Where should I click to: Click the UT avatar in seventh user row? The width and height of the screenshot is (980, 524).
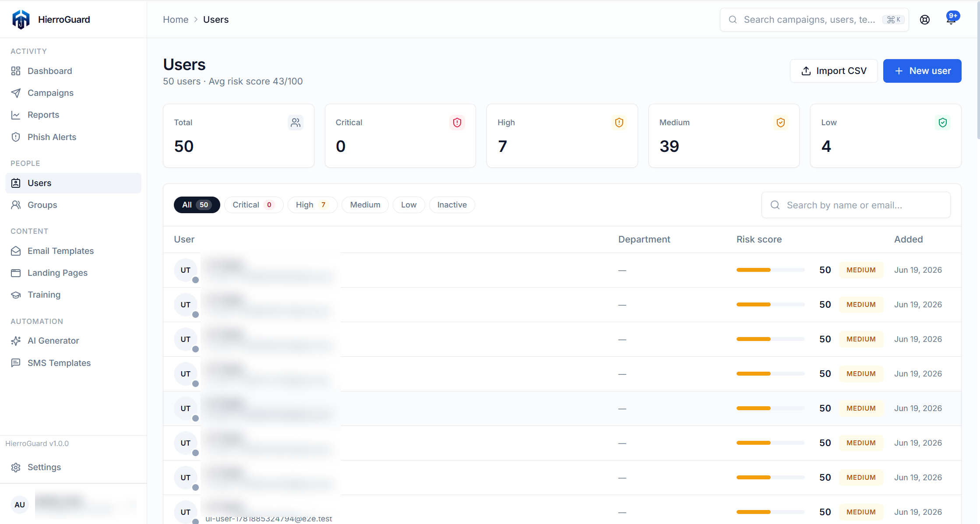tap(186, 478)
